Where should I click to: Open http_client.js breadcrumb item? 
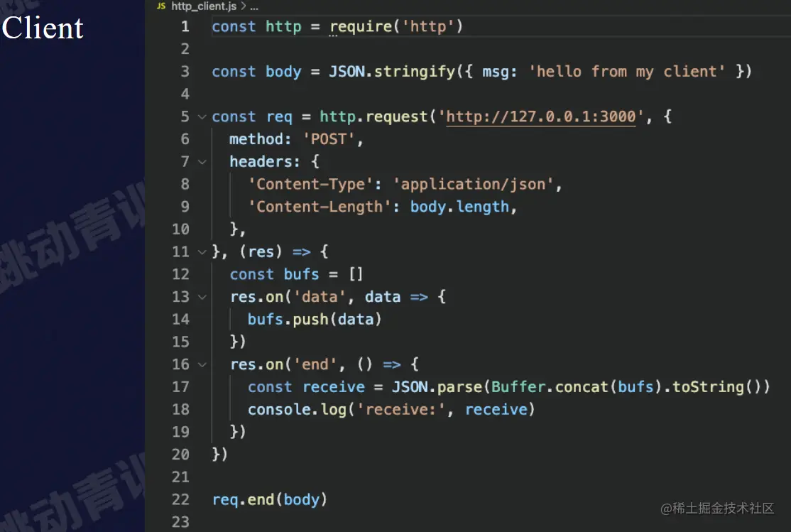204,6
